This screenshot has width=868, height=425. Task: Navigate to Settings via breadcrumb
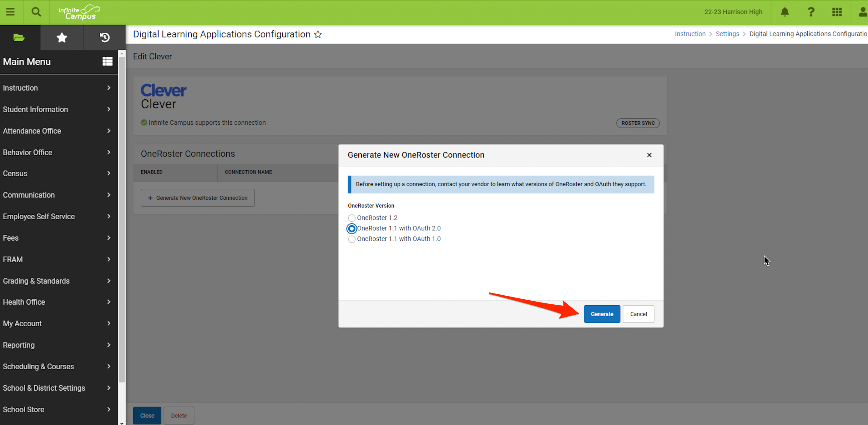pos(727,34)
